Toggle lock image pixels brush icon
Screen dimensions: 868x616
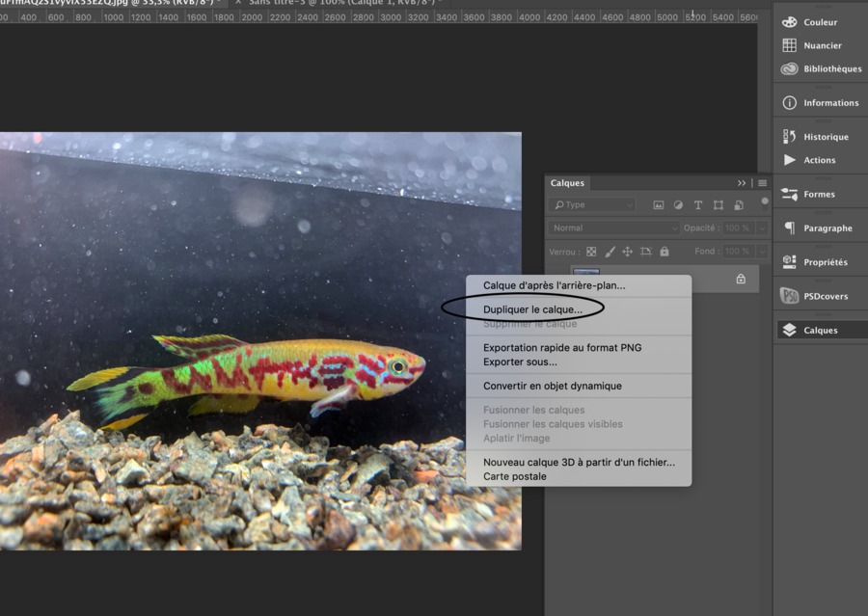pyautogui.click(x=610, y=252)
